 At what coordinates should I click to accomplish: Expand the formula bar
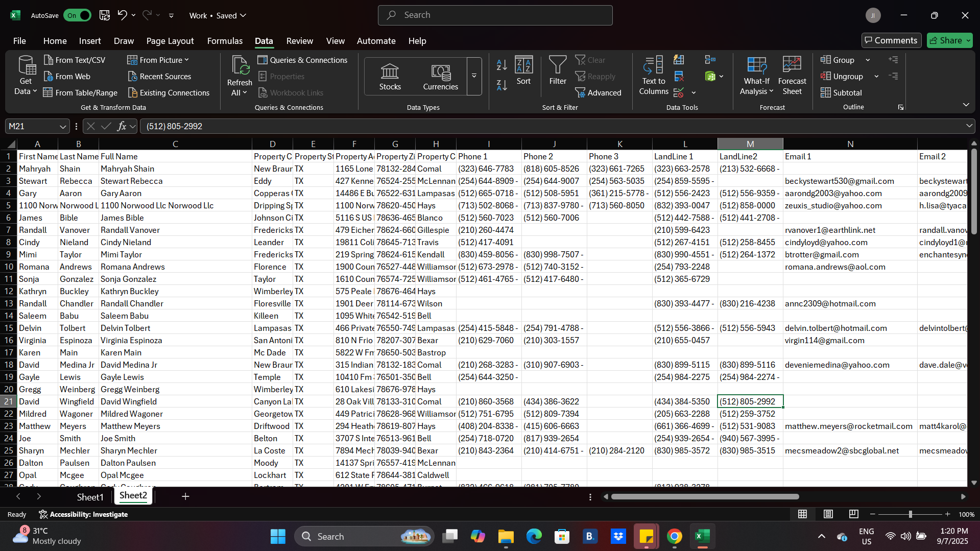(969, 126)
